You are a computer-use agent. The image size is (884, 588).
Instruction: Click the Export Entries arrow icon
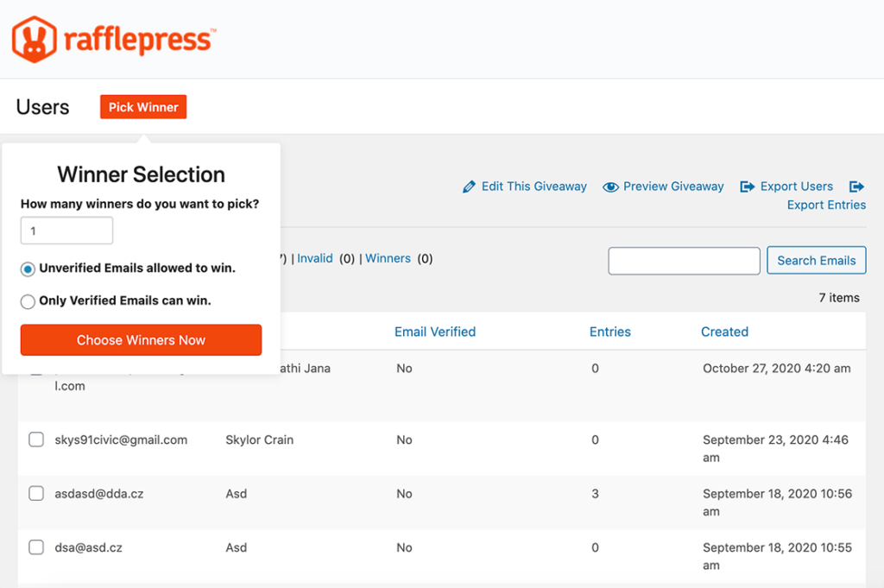857,186
